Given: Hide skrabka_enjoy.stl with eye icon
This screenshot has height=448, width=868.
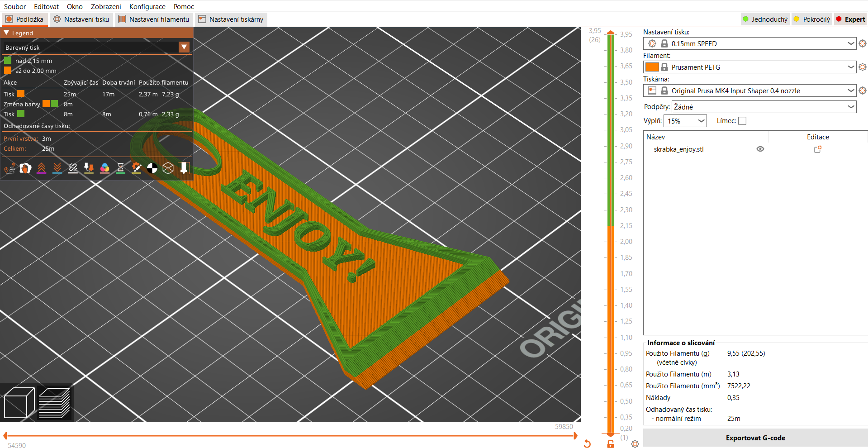Looking at the screenshot, I should point(760,149).
